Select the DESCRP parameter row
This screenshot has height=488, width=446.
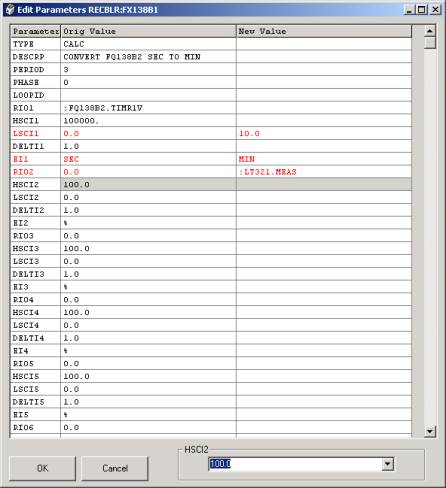click(211, 57)
